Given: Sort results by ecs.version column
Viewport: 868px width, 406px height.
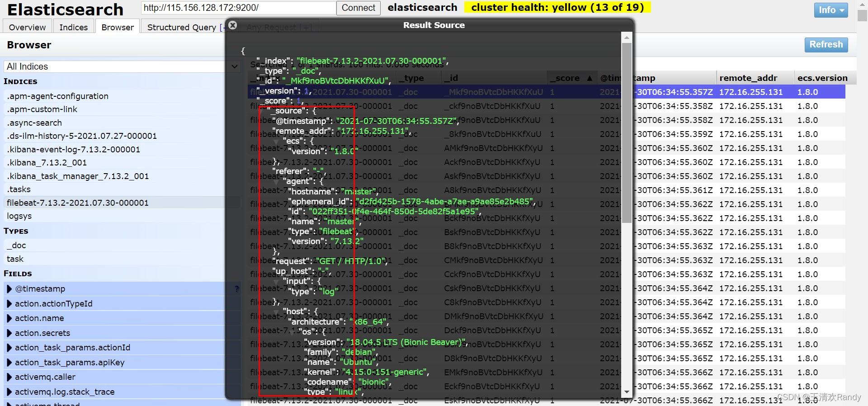Looking at the screenshot, I should coord(825,78).
